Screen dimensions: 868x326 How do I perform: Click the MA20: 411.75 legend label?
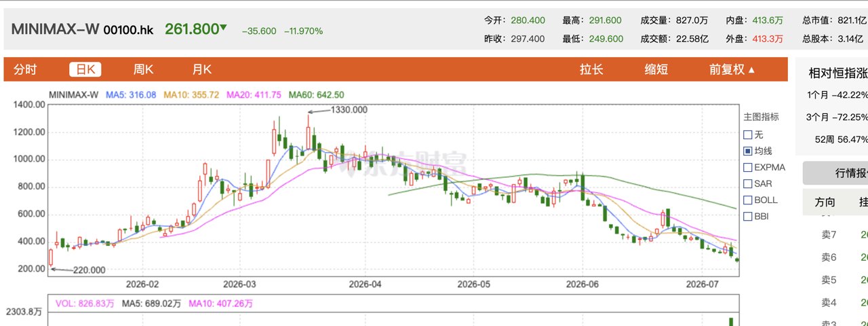click(x=254, y=94)
